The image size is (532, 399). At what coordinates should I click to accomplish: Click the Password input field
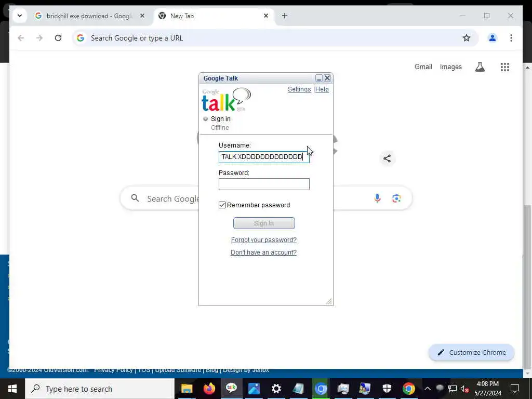pos(264,184)
